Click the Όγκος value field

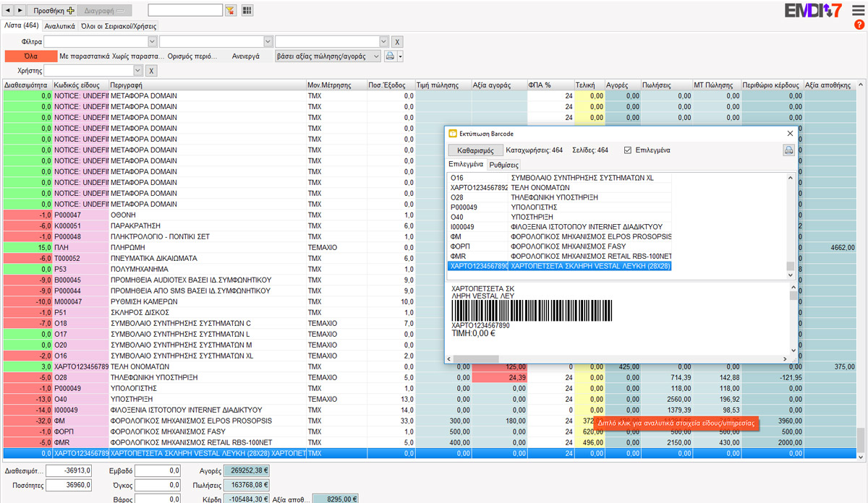pyautogui.click(x=157, y=485)
